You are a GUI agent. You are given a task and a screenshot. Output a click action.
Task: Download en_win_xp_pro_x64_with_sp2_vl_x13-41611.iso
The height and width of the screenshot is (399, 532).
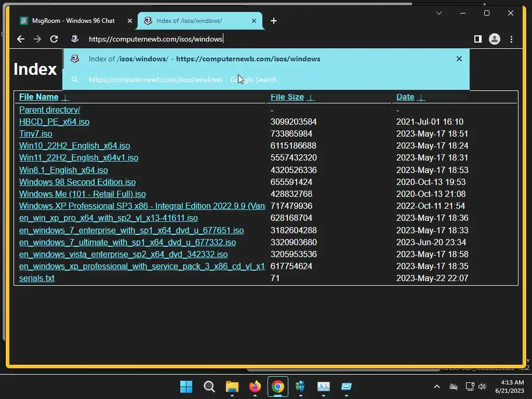tap(109, 218)
